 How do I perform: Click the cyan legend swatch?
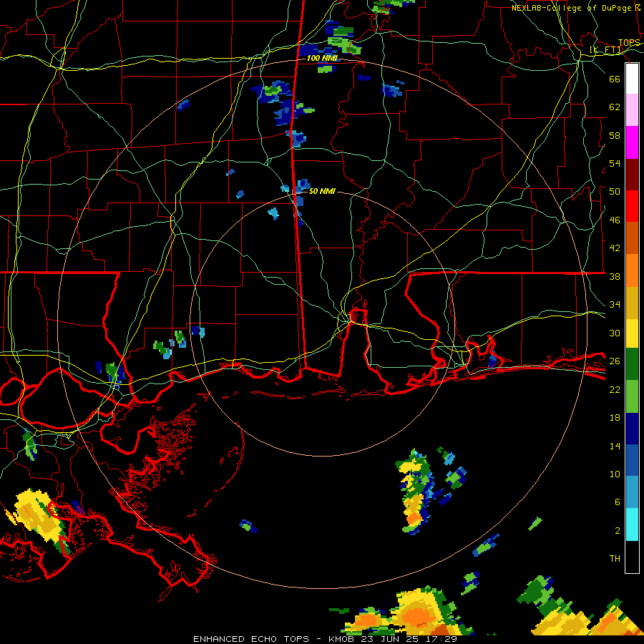(x=632, y=525)
